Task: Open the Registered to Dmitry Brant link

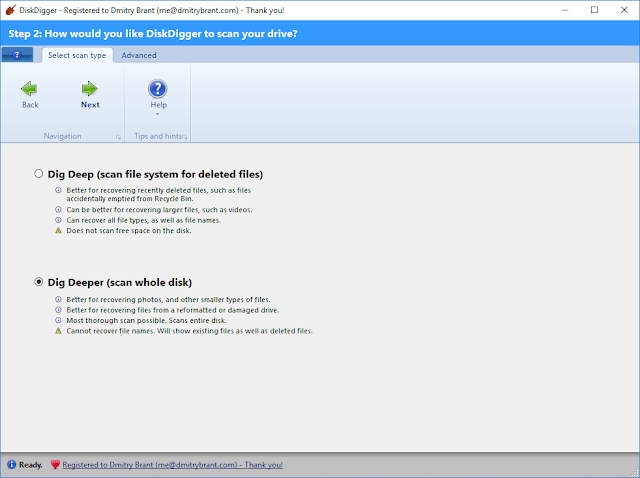Action: point(172,465)
